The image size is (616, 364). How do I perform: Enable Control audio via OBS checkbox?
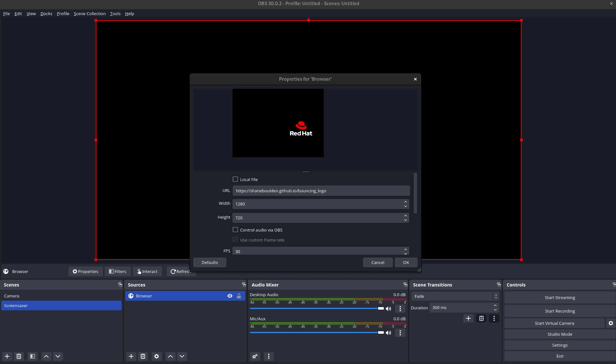(x=235, y=230)
